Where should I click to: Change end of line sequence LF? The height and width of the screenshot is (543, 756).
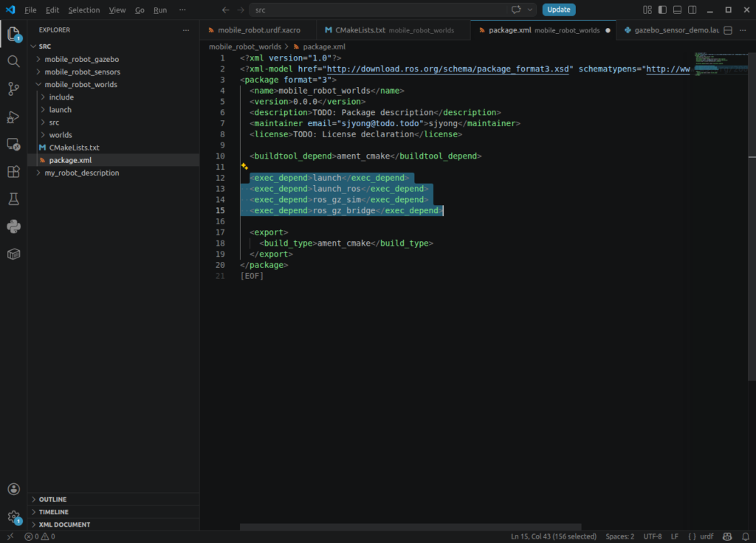tap(674, 536)
